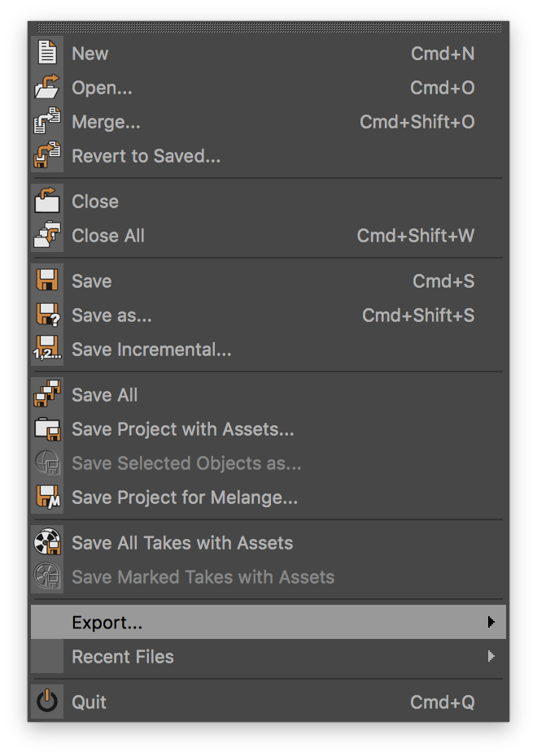Click the Open folder icon
Viewport: 537px width, 756px height.
tap(47, 88)
